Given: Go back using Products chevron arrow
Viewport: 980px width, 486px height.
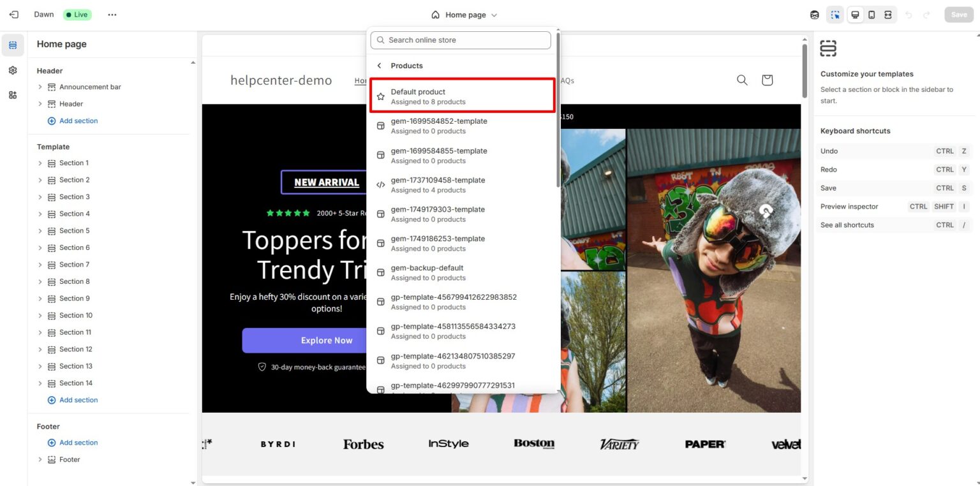Looking at the screenshot, I should coord(380,66).
